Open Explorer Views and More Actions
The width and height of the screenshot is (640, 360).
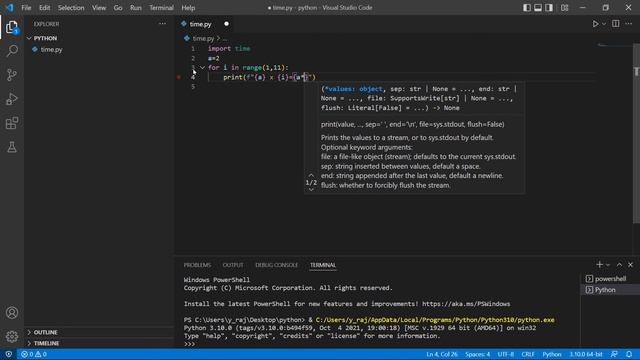[x=162, y=24]
